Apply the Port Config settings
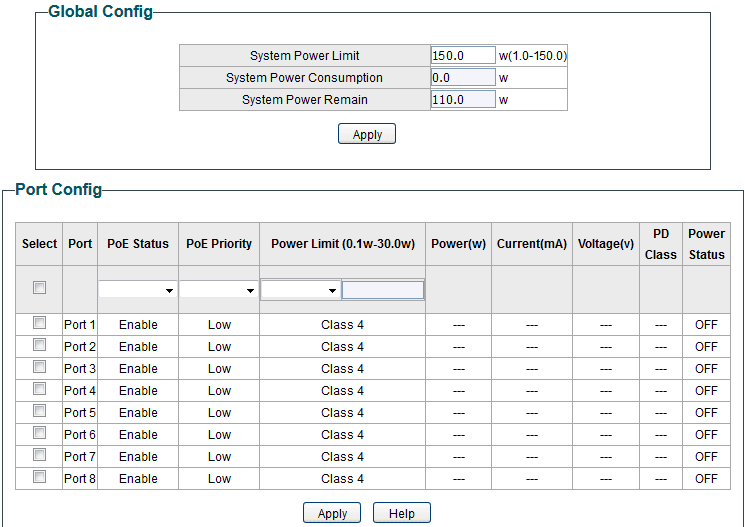745x527 pixels. coord(332,513)
